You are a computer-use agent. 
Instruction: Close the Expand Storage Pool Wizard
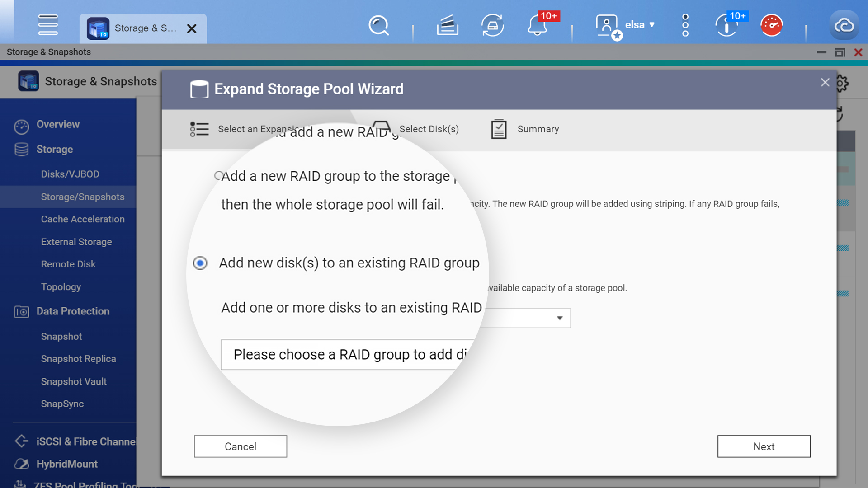825,82
